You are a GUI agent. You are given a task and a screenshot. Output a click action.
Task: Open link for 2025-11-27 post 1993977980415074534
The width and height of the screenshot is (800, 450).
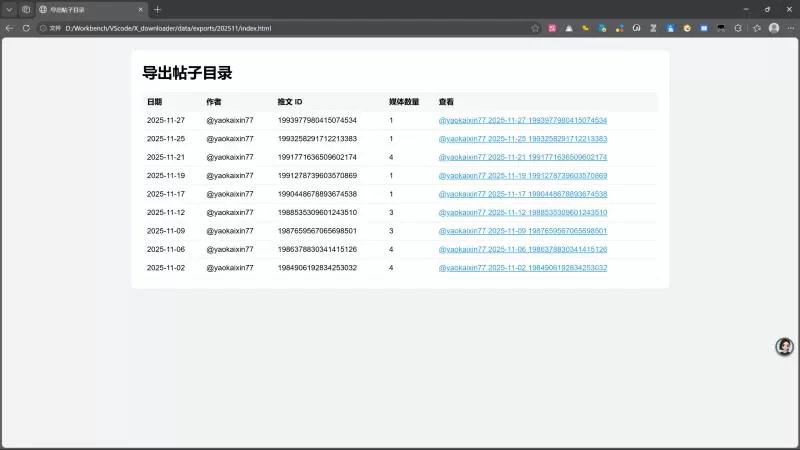point(522,120)
